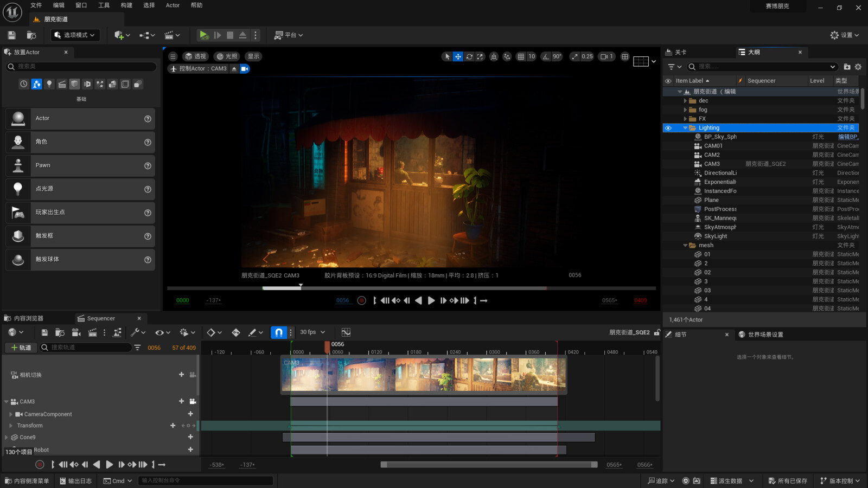Click the viewport play forward button
Viewport: 868px width, 488px height.
[431, 300]
